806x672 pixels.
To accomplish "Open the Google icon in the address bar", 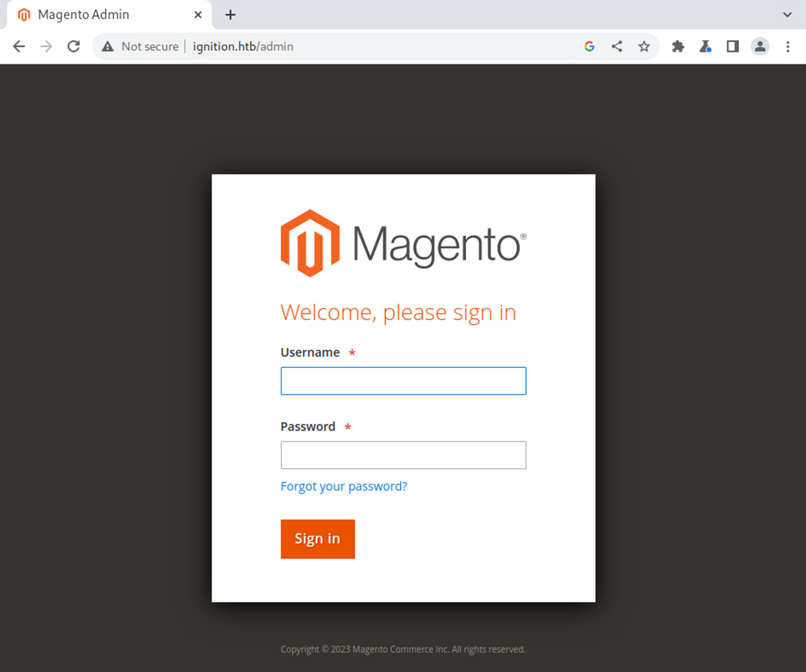I will click(x=590, y=47).
